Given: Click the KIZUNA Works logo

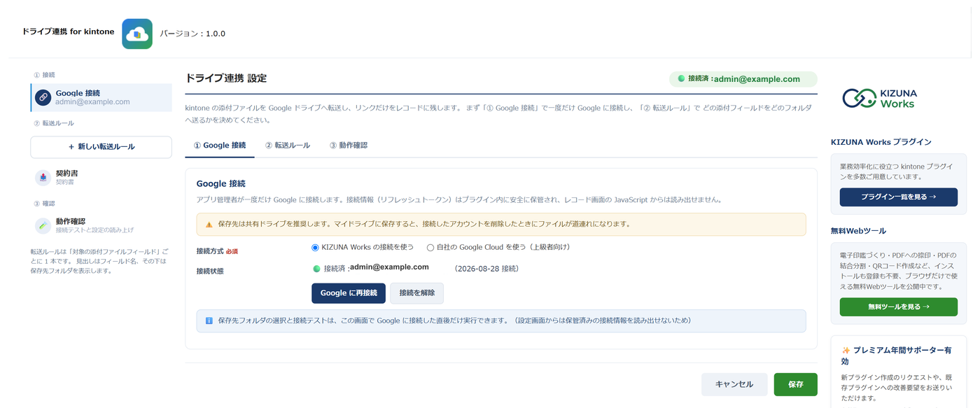Looking at the screenshot, I should (880, 99).
